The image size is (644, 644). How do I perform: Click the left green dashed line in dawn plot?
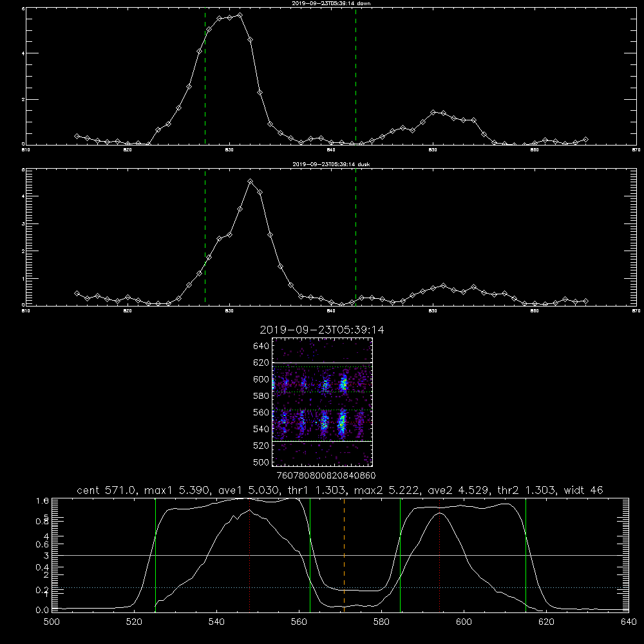pos(205,77)
